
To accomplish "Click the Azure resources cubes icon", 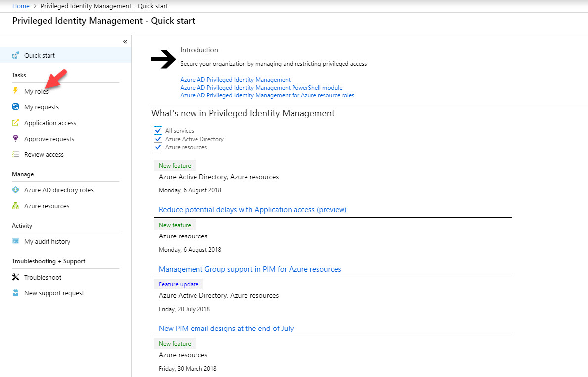I will click(x=15, y=206).
